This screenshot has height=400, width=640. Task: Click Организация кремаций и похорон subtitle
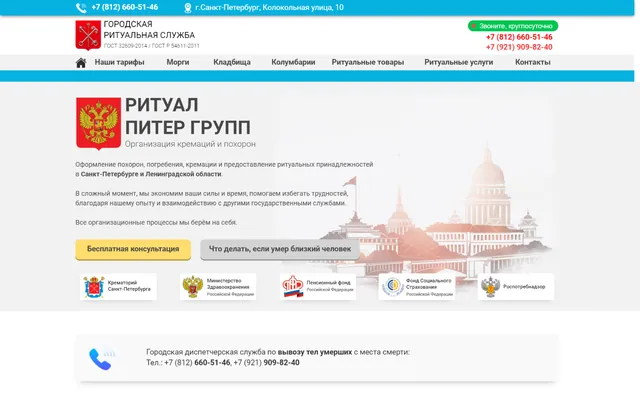[x=190, y=144]
